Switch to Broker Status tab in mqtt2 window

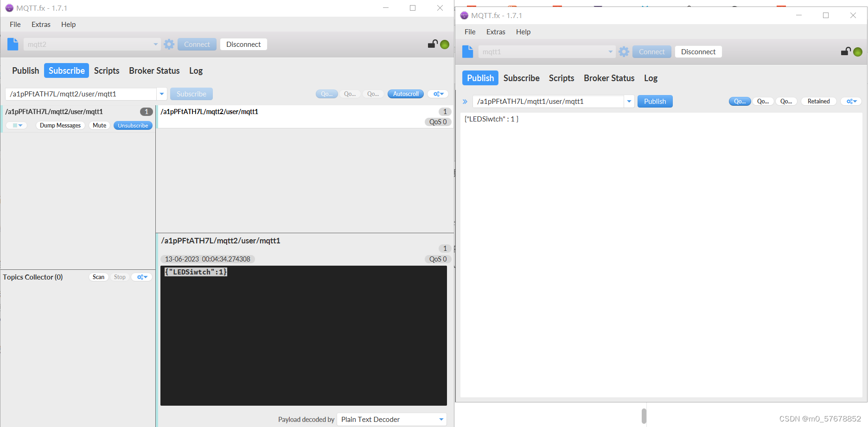[154, 71]
